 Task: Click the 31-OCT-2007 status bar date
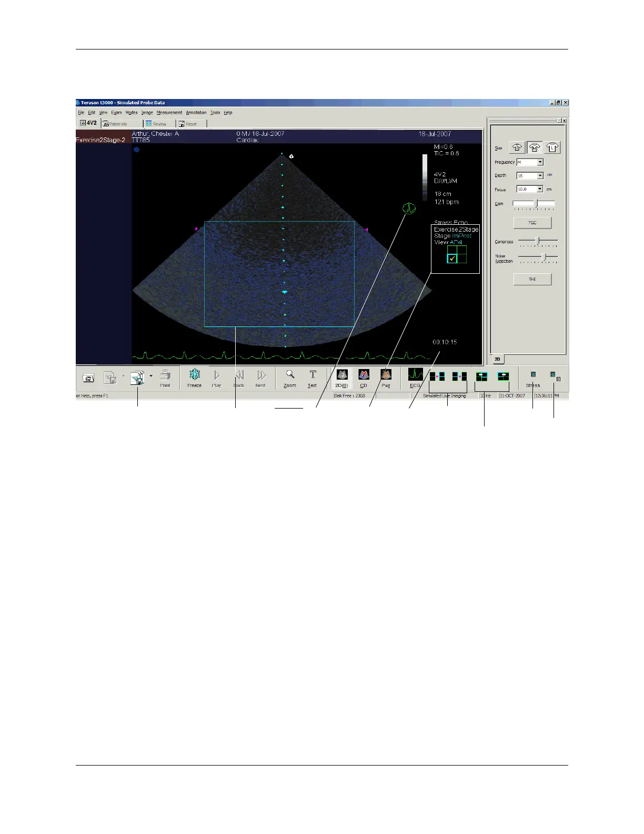pos(512,395)
